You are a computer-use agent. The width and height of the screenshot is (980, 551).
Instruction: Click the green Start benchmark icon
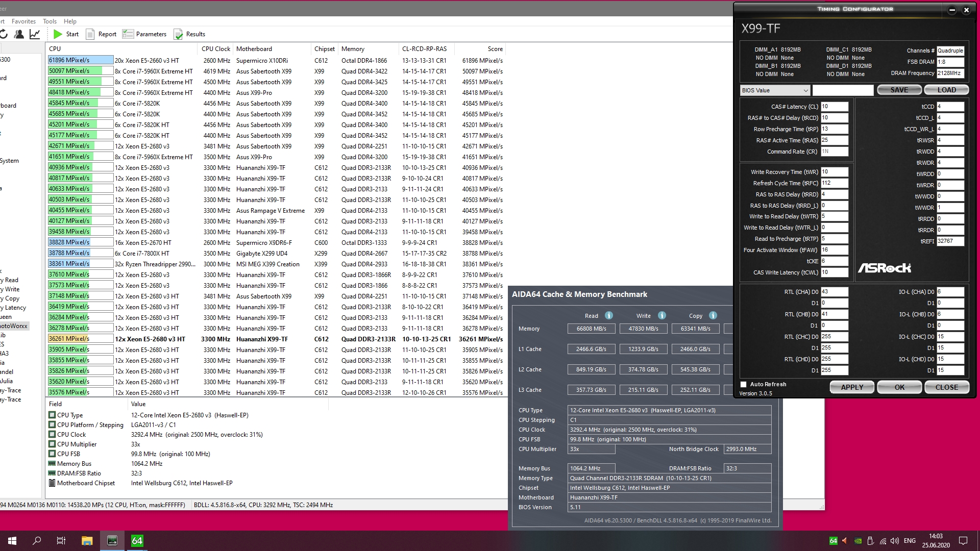(x=58, y=34)
